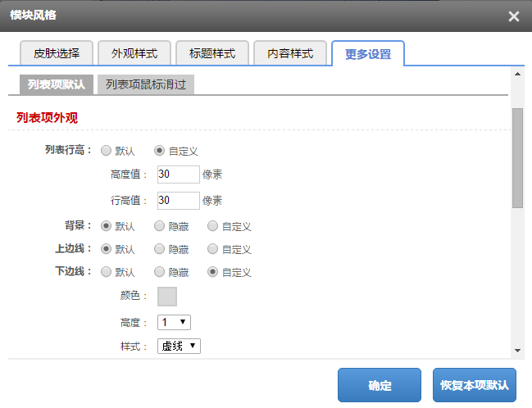Click the 高度值 pixel input field
The width and height of the screenshot is (532, 408).
[x=178, y=175]
